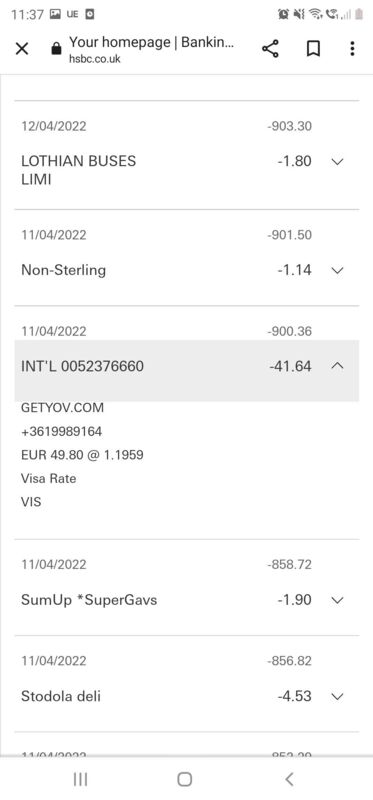This screenshot has height=800, width=373.
Task: Expand the LOTHIAN BUSES transaction chevron
Action: tap(338, 162)
